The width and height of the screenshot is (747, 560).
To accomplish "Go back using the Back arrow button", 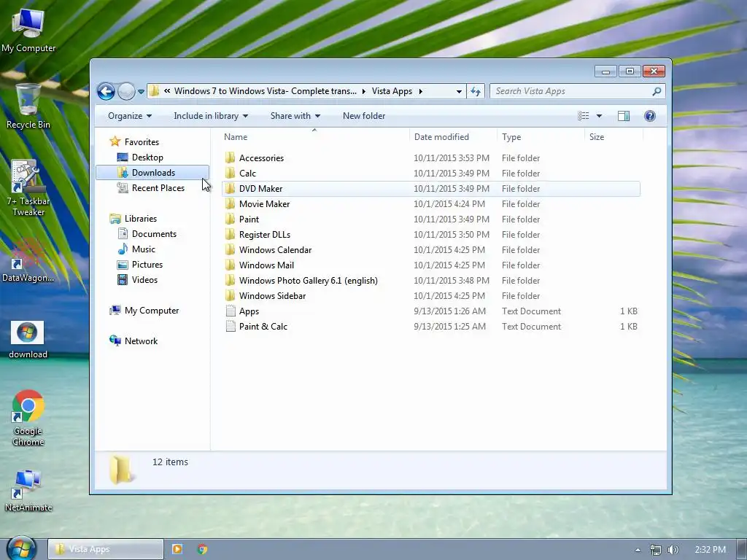I will point(106,91).
